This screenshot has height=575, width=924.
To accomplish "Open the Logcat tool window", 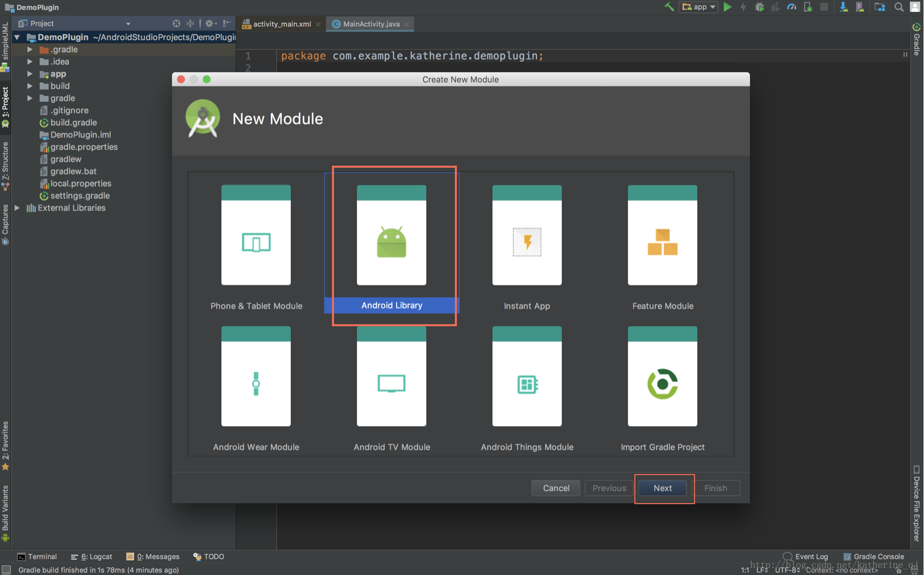I will [92, 557].
